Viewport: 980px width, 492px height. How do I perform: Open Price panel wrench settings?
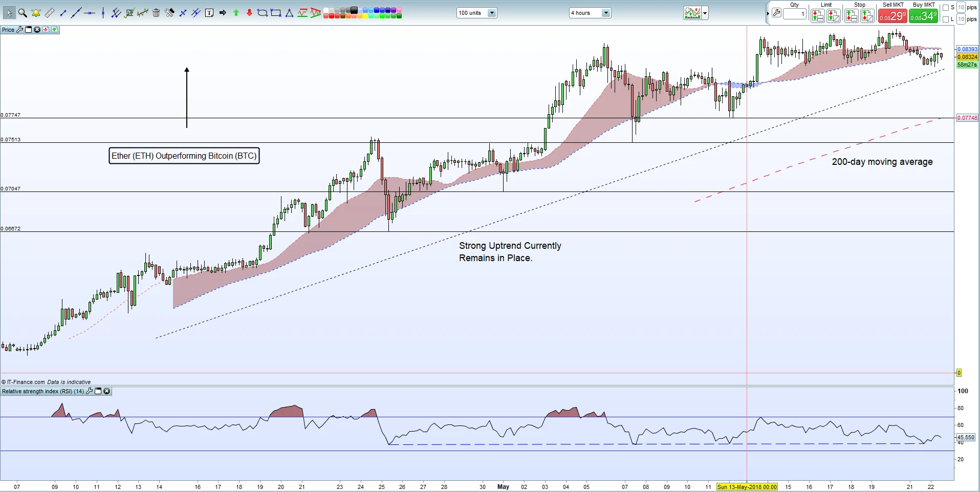(20, 30)
